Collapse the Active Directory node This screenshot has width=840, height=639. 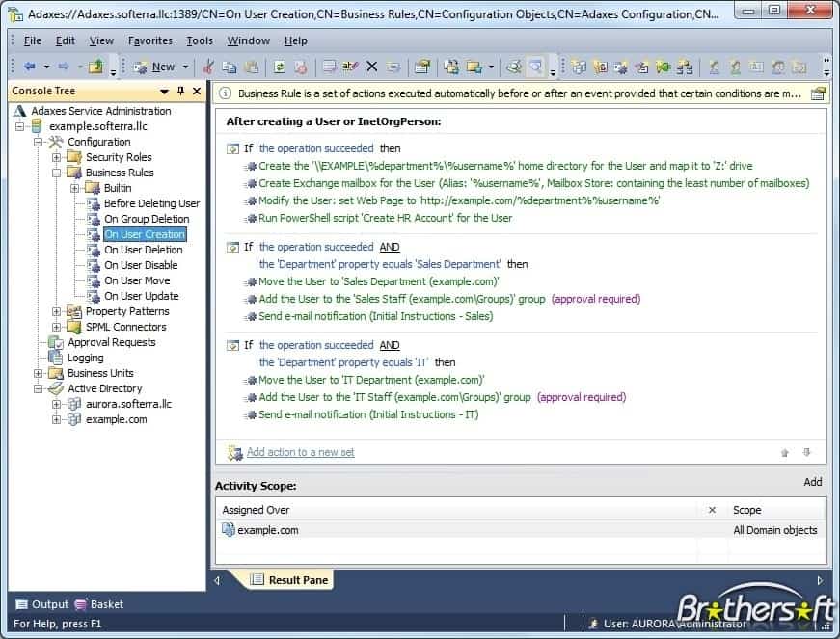[x=38, y=389]
